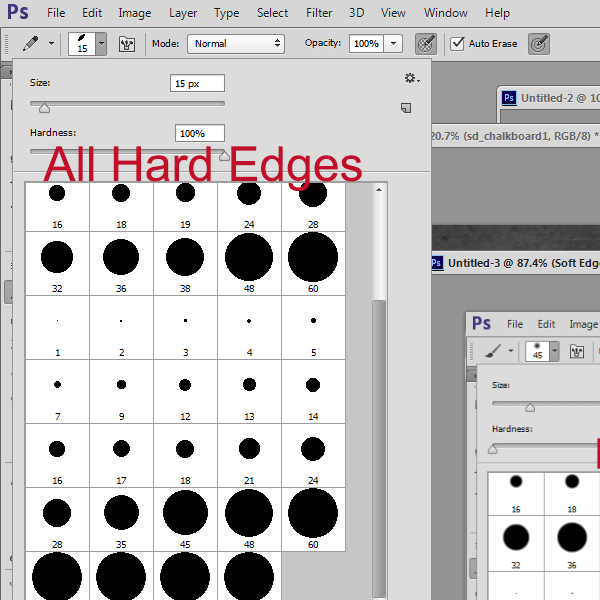Image resolution: width=600 pixels, height=600 pixels.
Task: Toggle the Brush panel button in options bar
Action: 127,44
